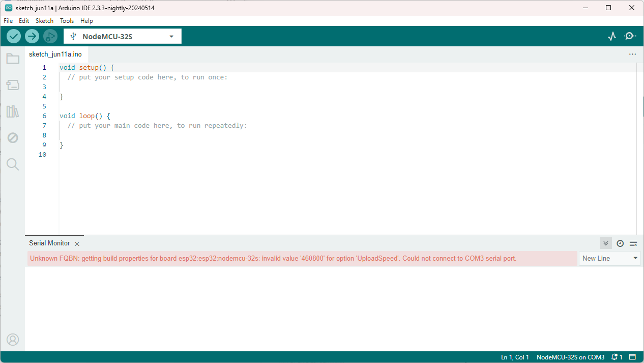Select the sketch_jun11a.ino tab
Image resolution: width=644 pixels, height=363 pixels.
(x=55, y=54)
